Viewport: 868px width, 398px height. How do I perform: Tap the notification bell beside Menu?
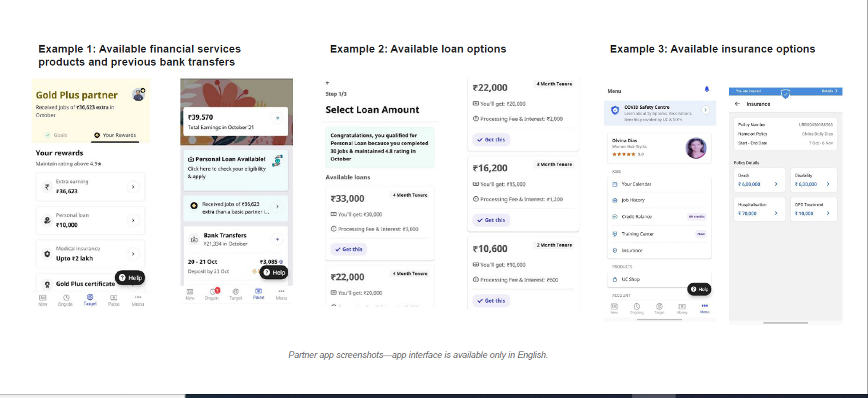click(x=706, y=89)
